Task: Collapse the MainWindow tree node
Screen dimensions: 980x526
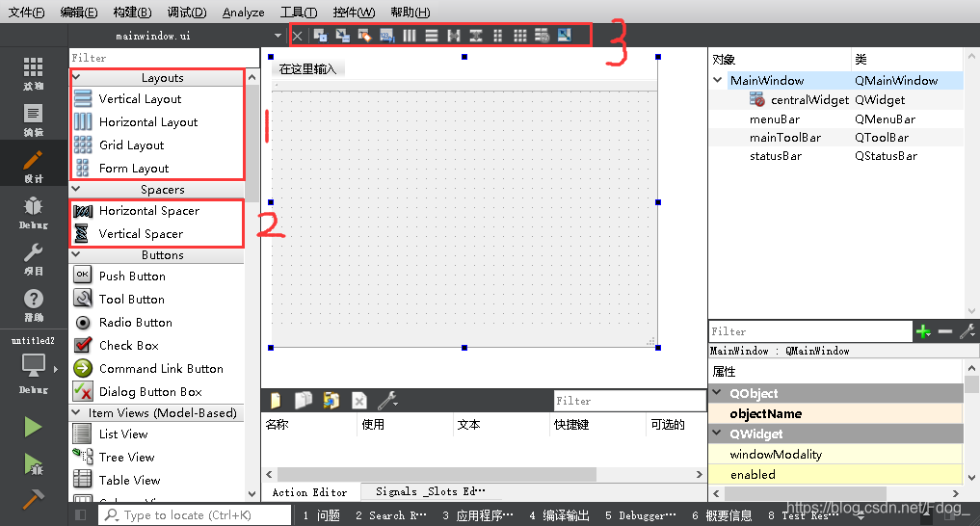Action: tap(718, 80)
